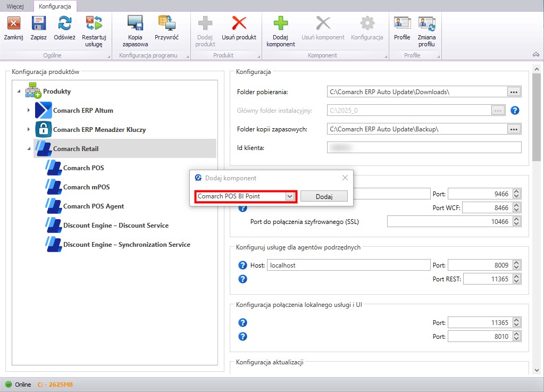Browse for Folder pobierania
Image resolution: width=544 pixels, height=392 pixels.
514,92
